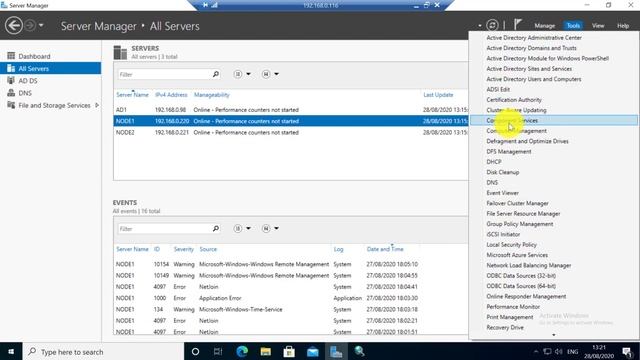This screenshot has width=640, height=360.
Task: Click the refresh icon in header
Action: tap(492, 25)
